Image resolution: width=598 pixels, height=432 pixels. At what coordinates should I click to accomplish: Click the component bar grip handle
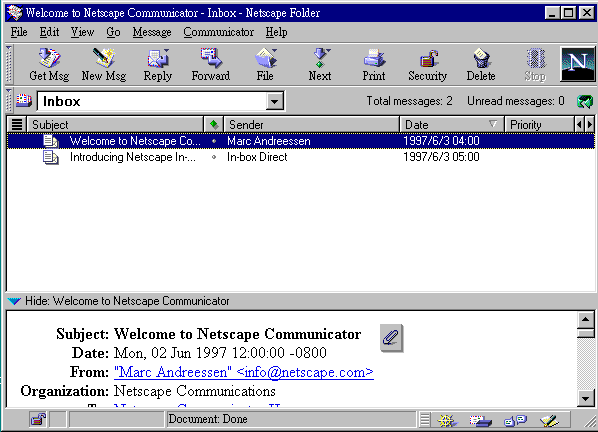425,420
